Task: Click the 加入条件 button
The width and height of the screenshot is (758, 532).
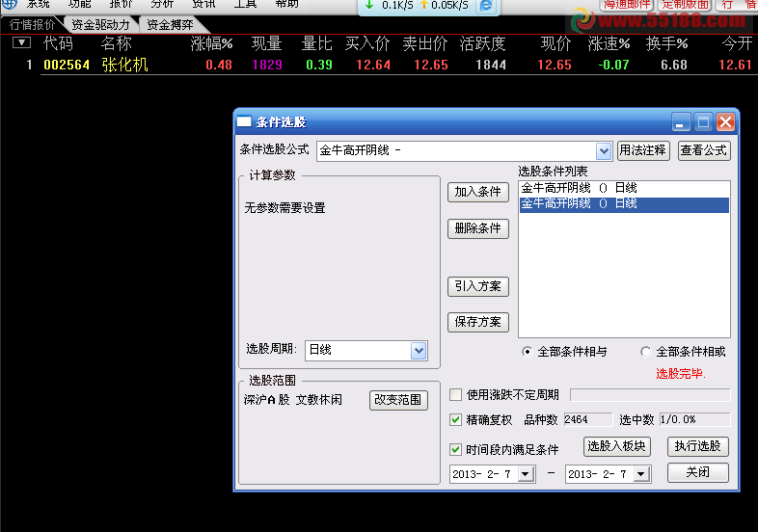Action: tap(477, 192)
